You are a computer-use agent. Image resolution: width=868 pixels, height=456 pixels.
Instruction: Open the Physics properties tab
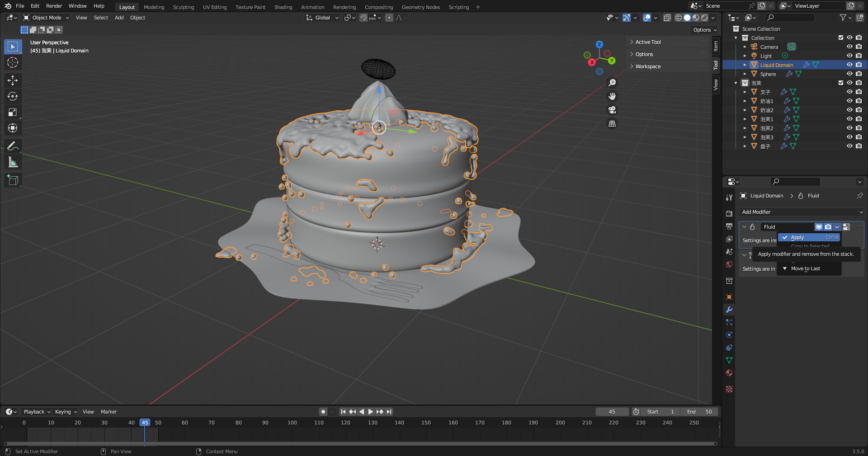[729, 335]
